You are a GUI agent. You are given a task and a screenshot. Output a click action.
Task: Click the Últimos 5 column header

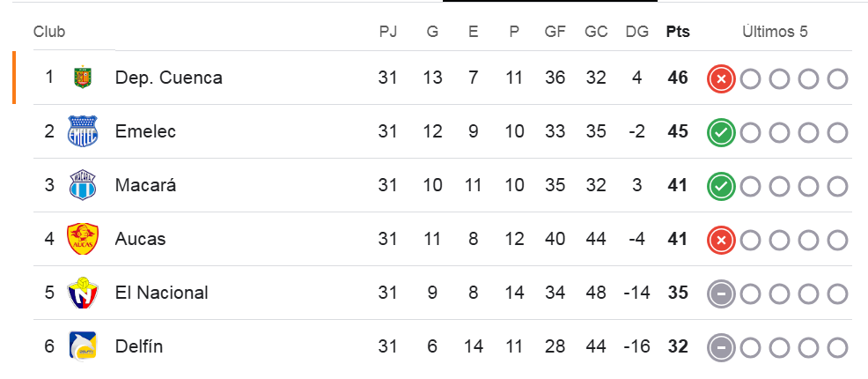pyautogui.click(x=775, y=32)
